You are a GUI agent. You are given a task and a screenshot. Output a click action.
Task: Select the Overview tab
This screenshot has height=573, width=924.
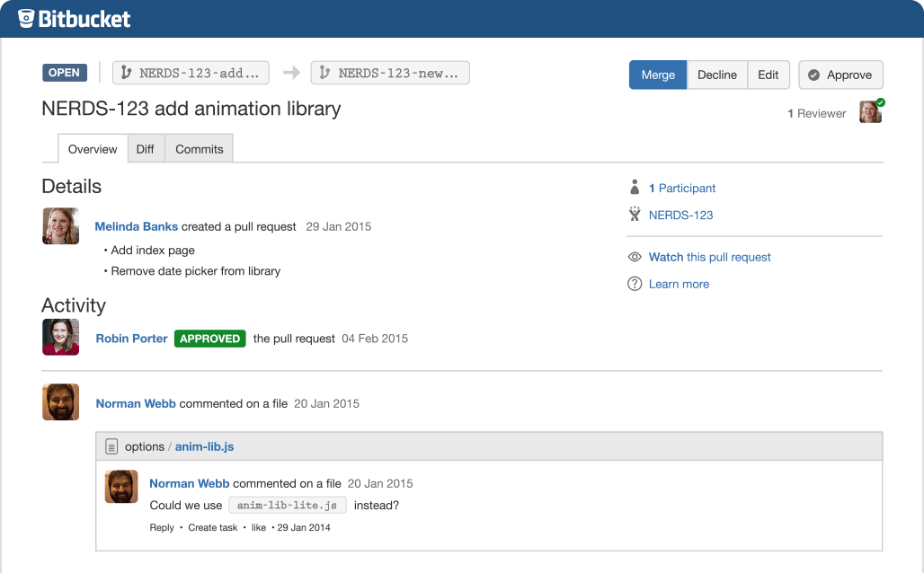point(93,149)
